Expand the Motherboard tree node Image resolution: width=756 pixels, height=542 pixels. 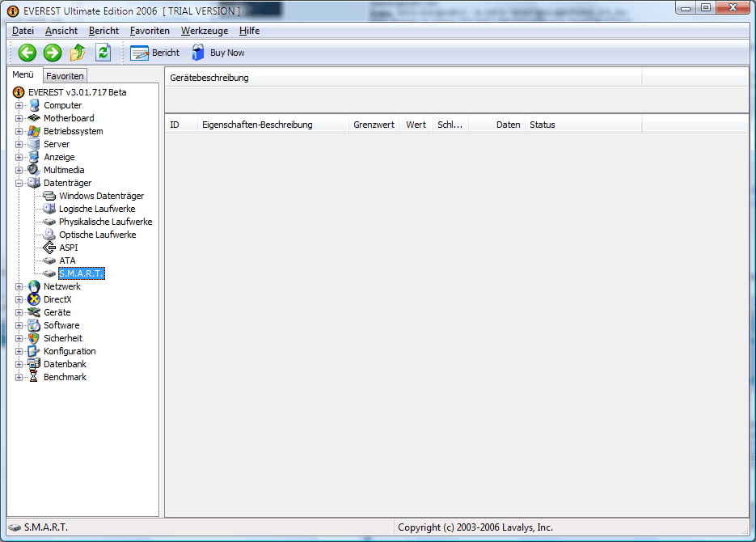coord(19,118)
